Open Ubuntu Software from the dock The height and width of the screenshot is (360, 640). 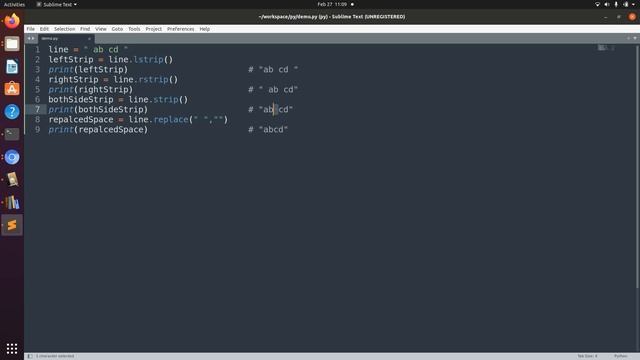[12, 89]
